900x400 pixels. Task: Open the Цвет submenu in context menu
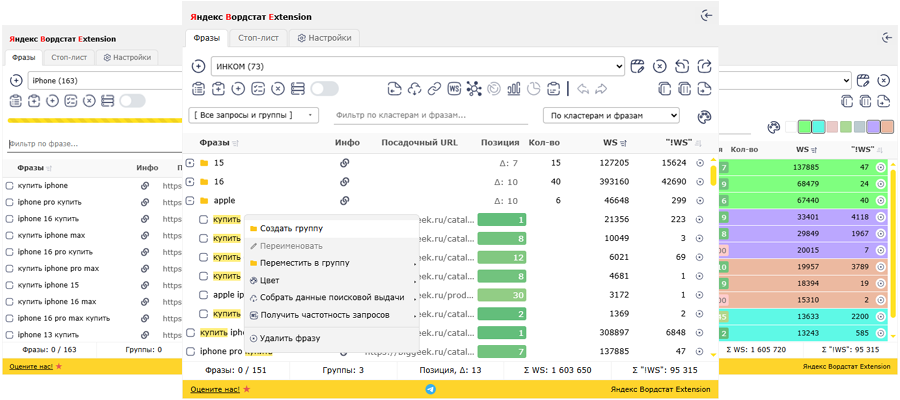[x=332, y=281]
